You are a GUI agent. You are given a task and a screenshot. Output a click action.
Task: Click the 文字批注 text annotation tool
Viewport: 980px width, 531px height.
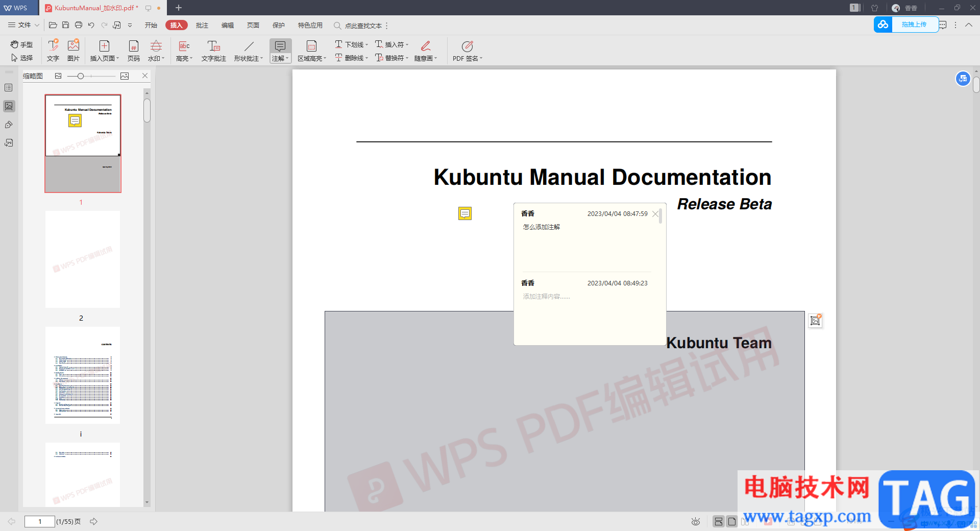pos(213,51)
